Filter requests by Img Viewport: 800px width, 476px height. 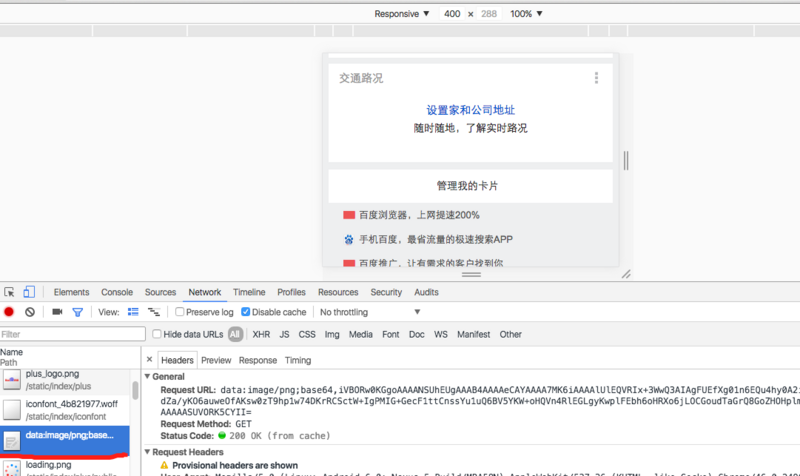click(x=332, y=334)
